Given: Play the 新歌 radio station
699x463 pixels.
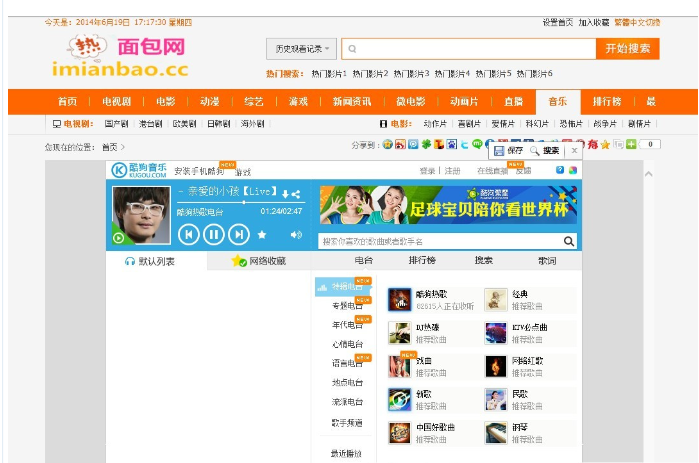Looking at the screenshot, I should 399,399.
